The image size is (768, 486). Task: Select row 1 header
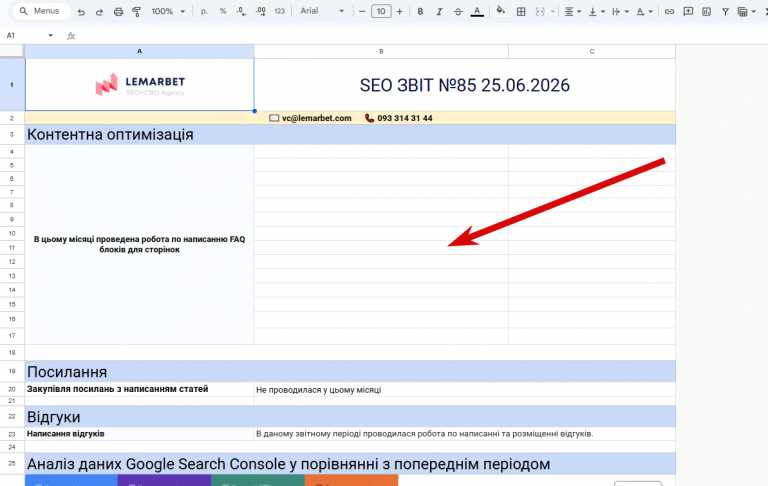[x=12, y=85]
